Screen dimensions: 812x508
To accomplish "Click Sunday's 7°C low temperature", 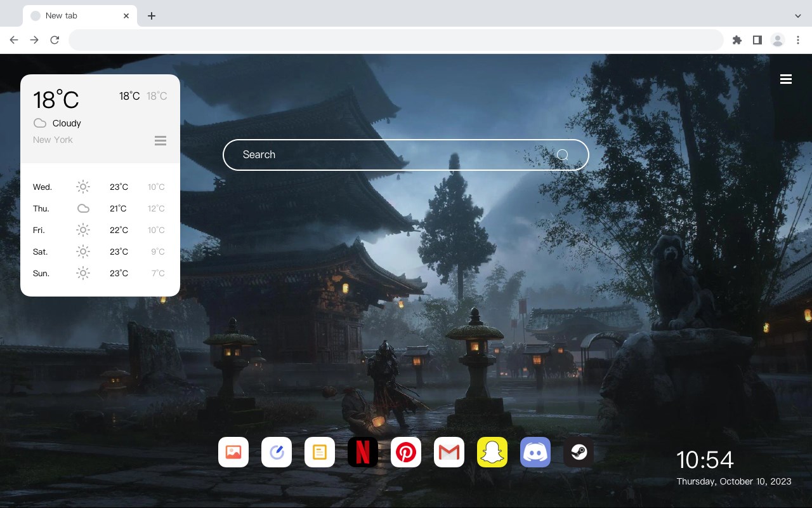I will click(158, 273).
